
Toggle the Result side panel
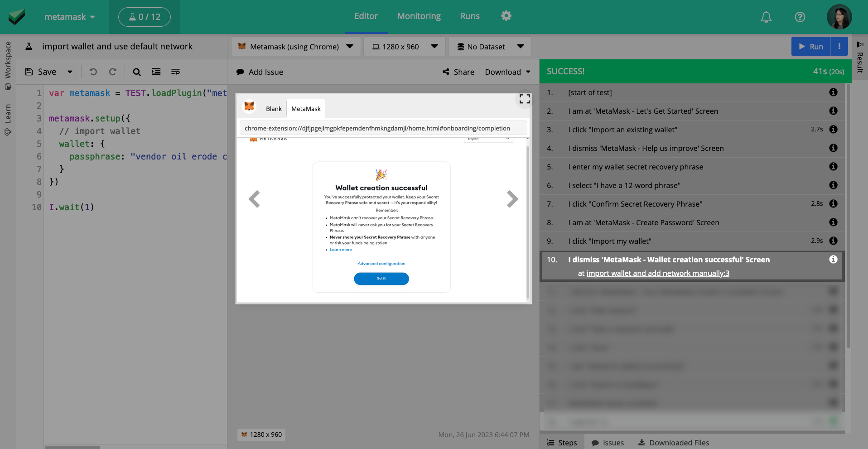pyautogui.click(x=860, y=58)
